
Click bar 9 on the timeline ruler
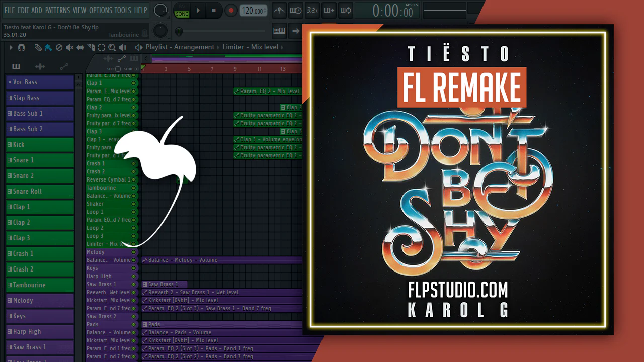(235, 69)
